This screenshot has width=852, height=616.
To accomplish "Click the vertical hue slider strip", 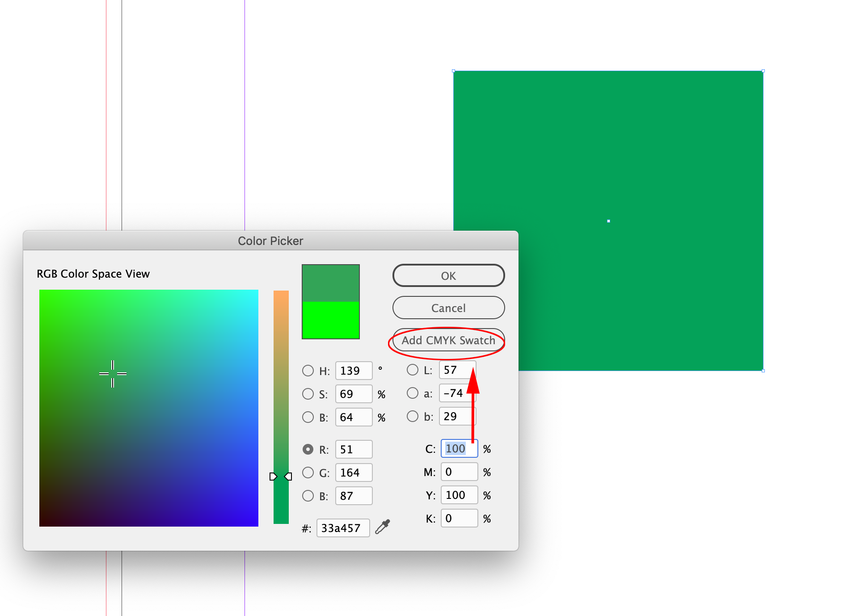I will tap(281, 407).
